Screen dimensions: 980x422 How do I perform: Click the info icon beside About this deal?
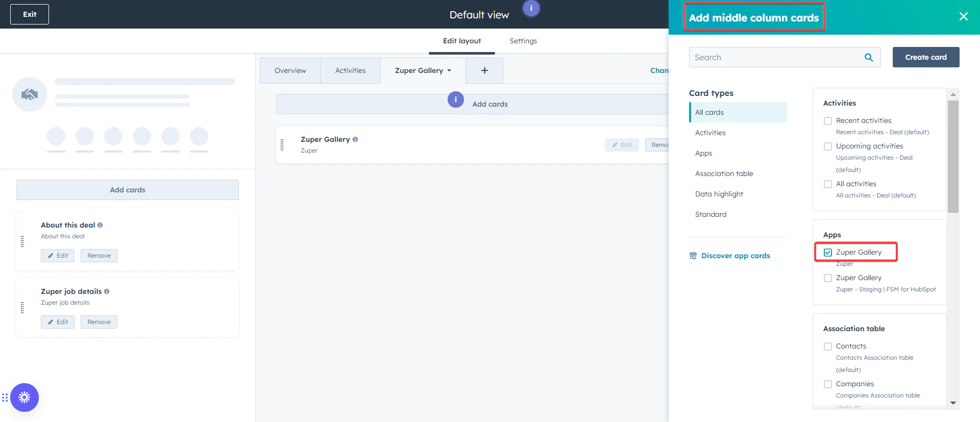[100, 225]
